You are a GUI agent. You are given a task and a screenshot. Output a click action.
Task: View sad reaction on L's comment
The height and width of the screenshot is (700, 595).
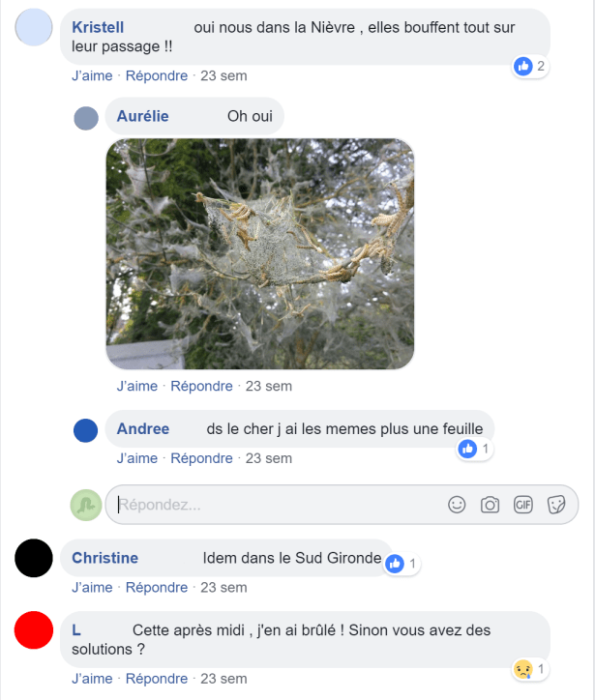coord(530,669)
